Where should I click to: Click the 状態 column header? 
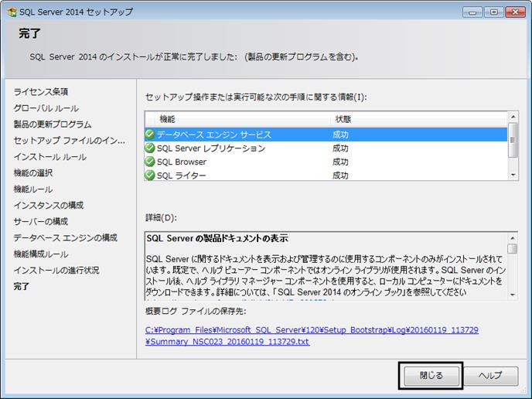(418, 119)
